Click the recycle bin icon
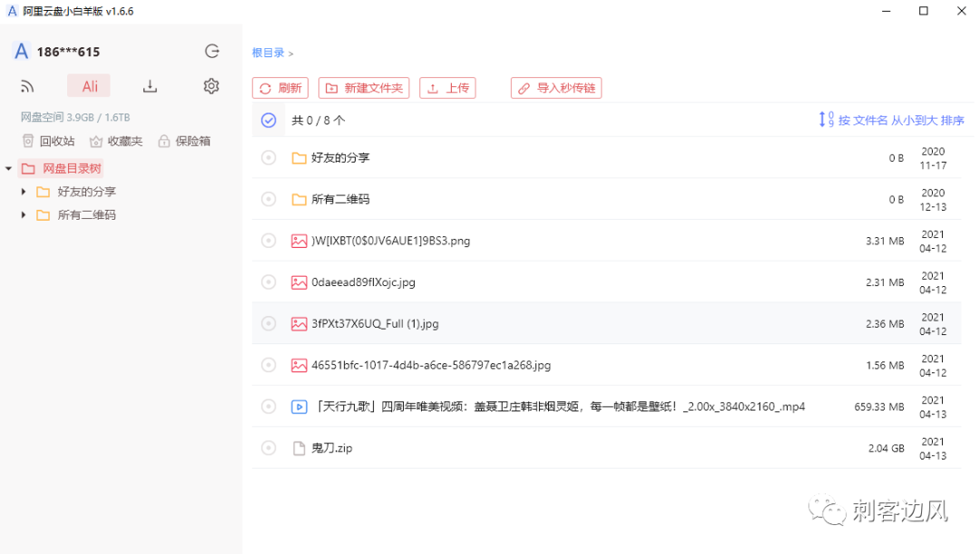 coord(28,142)
